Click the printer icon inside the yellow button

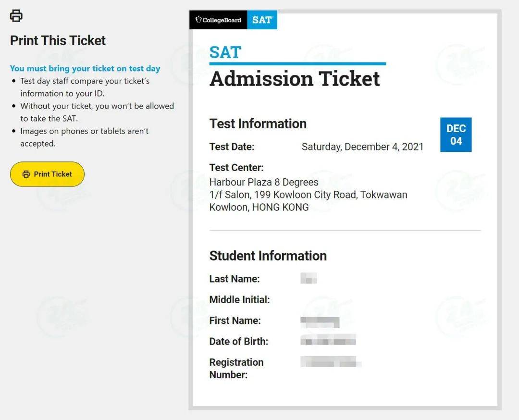[x=26, y=174]
